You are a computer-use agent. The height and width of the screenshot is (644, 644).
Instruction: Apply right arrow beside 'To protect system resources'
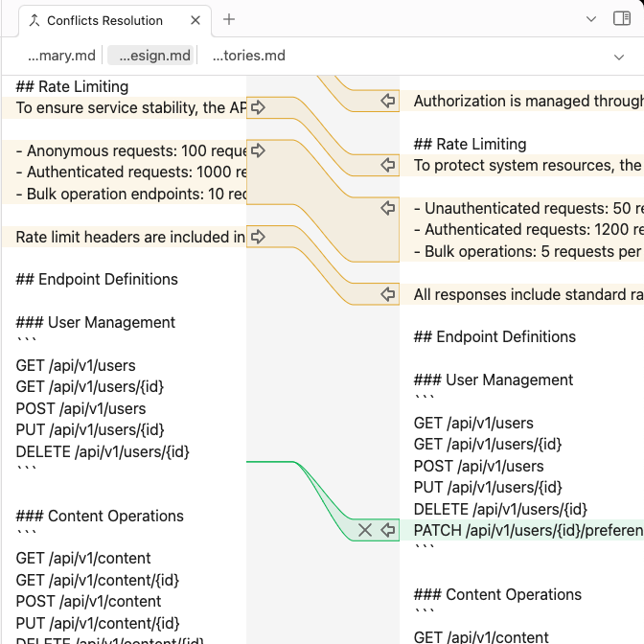tap(388, 165)
